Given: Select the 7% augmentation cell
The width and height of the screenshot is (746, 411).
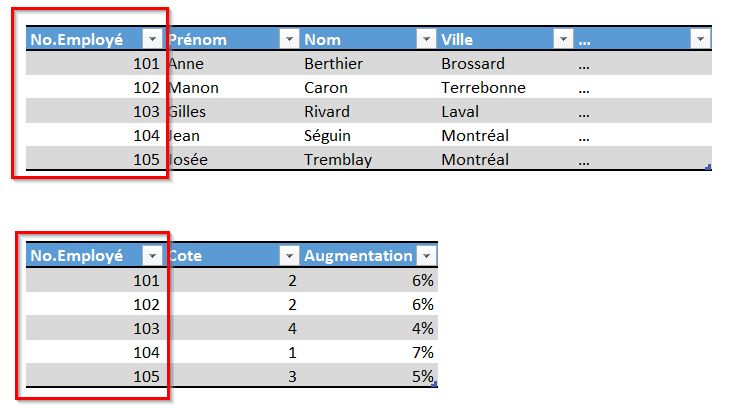Looking at the screenshot, I should [x=421, y=352].
